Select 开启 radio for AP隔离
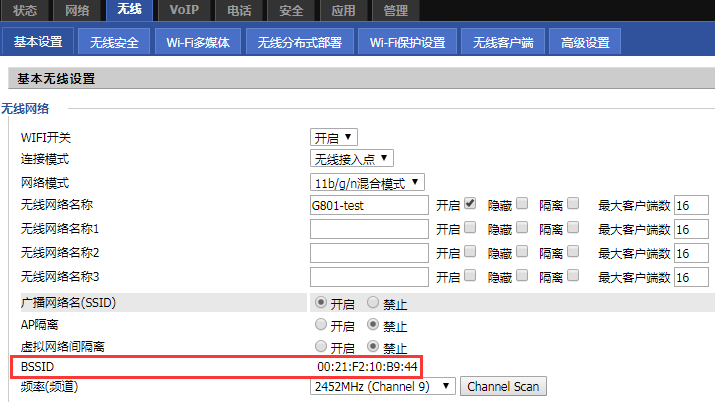The height and width of the screenshot is (402, 715). tap(321, 325)
